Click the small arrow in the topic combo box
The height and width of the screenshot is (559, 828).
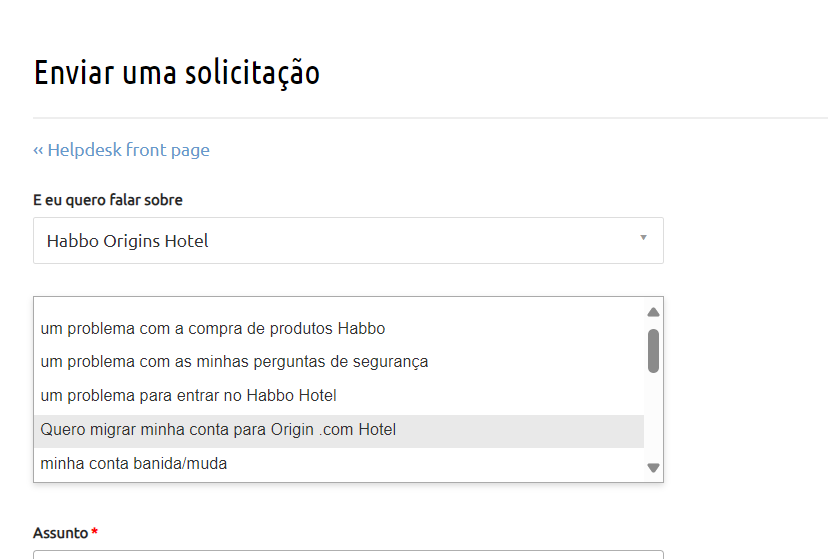coord(643,238)
